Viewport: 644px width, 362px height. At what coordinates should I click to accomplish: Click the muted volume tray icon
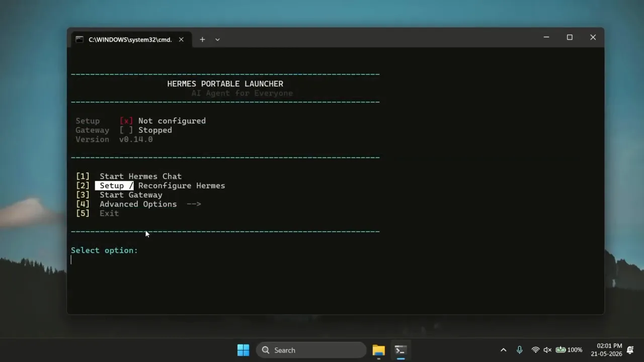(547, 350)
